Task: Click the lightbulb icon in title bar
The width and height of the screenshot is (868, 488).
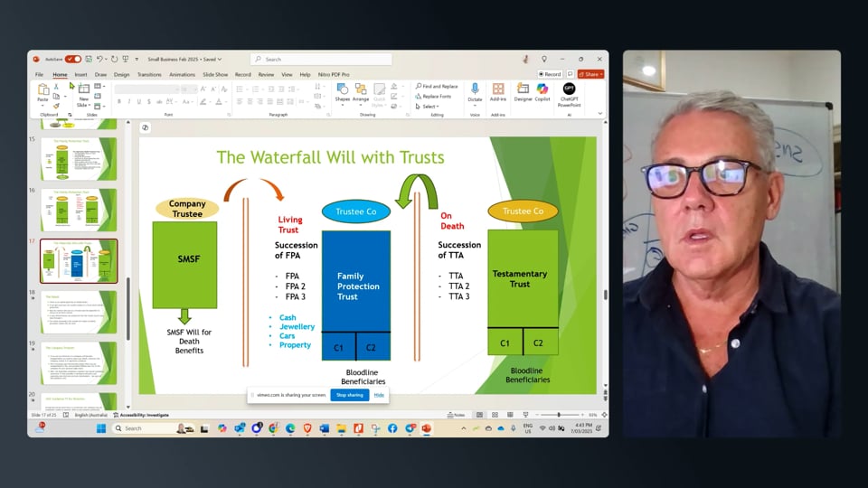Action: tap(544, 60)
